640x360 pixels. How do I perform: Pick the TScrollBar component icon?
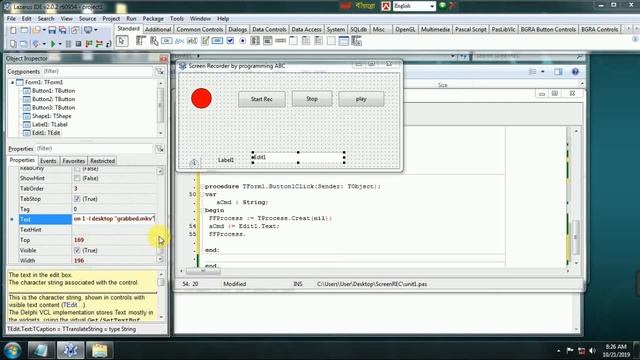[280, 41]
